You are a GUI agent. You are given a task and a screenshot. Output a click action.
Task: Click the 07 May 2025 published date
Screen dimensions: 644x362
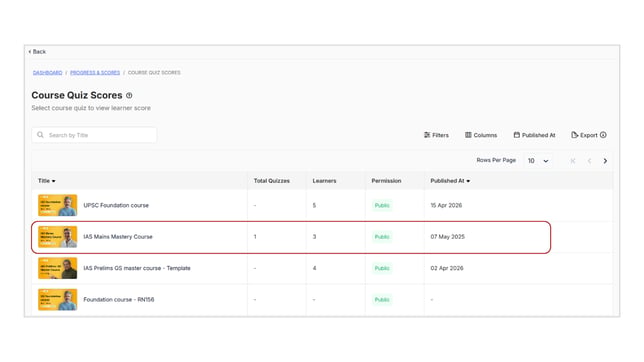447,237
